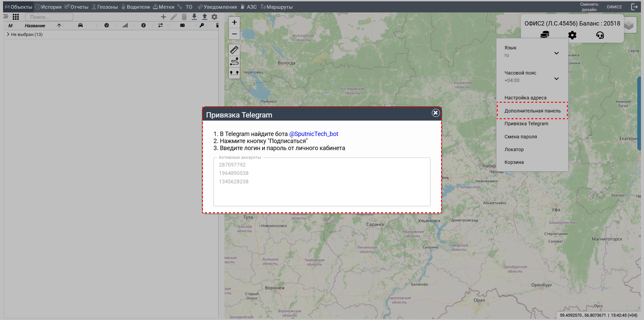Open the @SputnicTech_bot link
The width and height of the screenshot is (644, 320).
(x=313, y=134)
